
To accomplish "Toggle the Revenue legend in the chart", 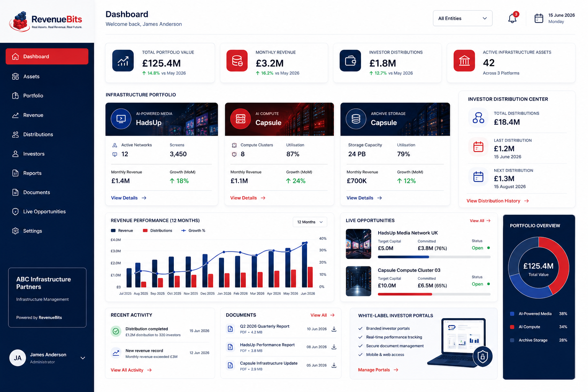I will coord(122,230).
